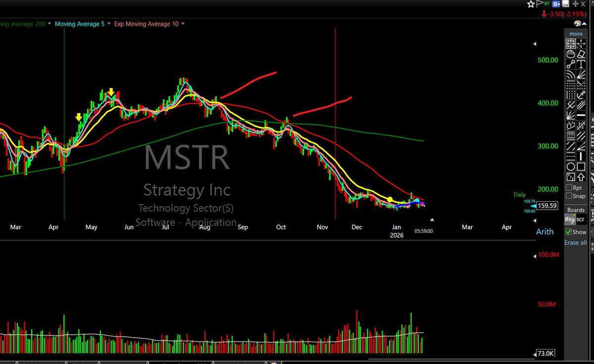Click the Aug date axis label
594x364 pixels.
coord(204,227)
